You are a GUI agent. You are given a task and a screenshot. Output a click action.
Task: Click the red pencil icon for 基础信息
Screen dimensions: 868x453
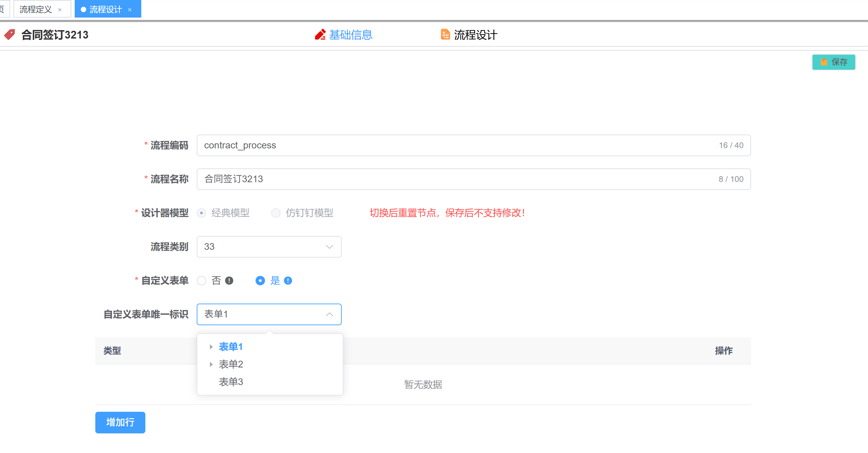[320, 34]
